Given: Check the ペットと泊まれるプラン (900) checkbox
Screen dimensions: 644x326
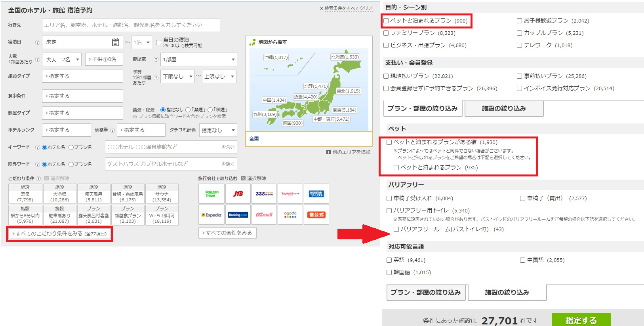Looking at the screenshot, I should (x=386, y=21).
